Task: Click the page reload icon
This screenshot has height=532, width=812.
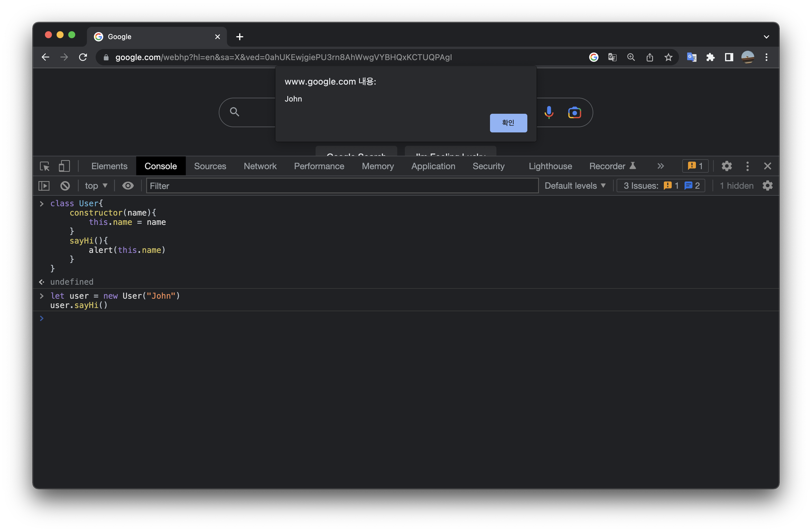Action: pos(83,57)
